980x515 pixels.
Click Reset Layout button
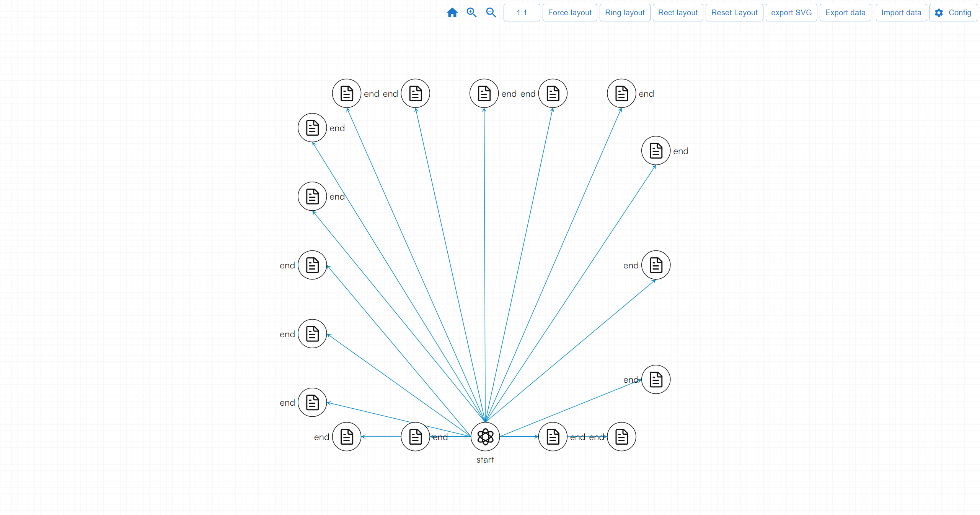pyautogui.click(x=734, y=13)
